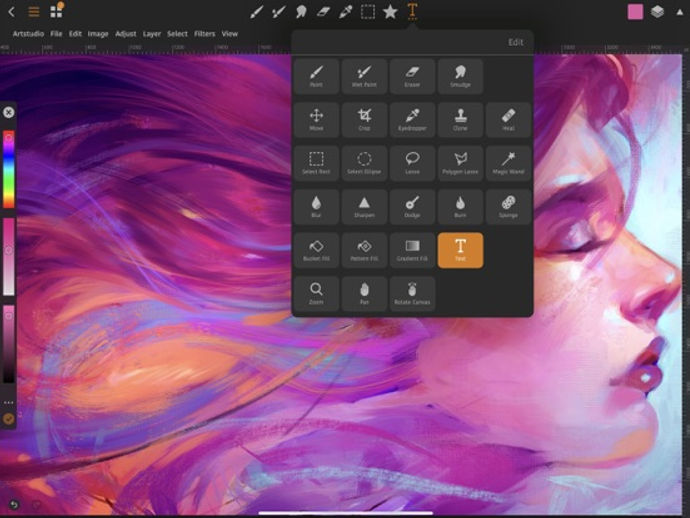Image resolution: width=690 pixels, height=518 pixels.
Task: Open the Filters menu
Action: point(205,34)
